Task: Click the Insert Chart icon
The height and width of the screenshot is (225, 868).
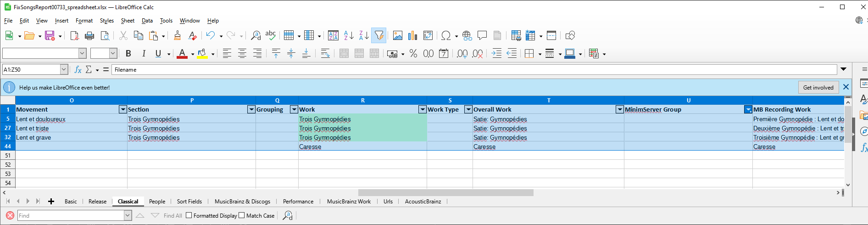Action: pos(413,35)
